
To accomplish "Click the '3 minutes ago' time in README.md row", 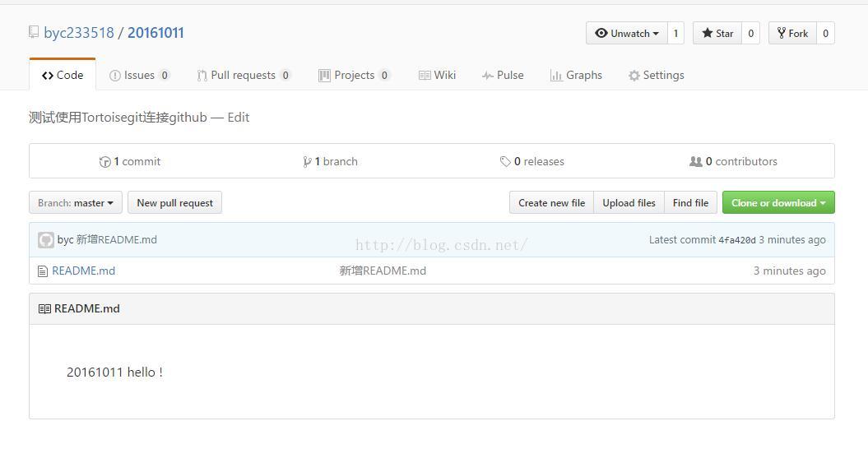I will pyautogui.click(x=789, y=271).
